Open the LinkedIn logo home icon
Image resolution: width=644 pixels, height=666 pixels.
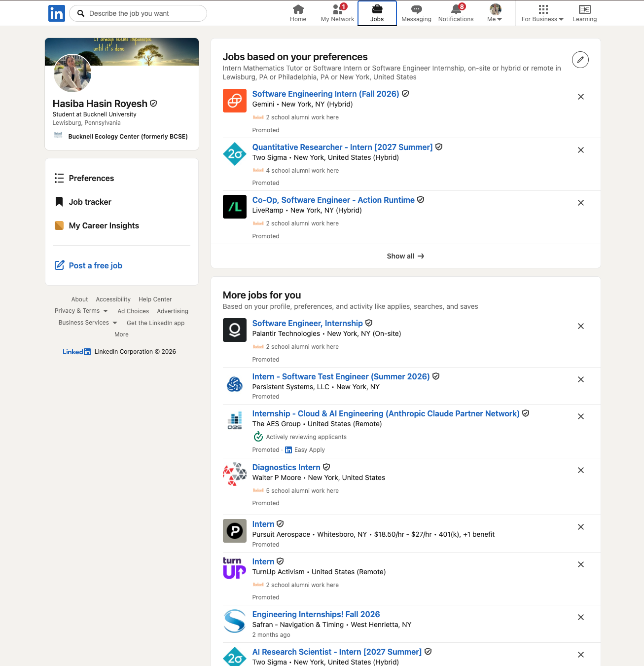pos(57,13)
